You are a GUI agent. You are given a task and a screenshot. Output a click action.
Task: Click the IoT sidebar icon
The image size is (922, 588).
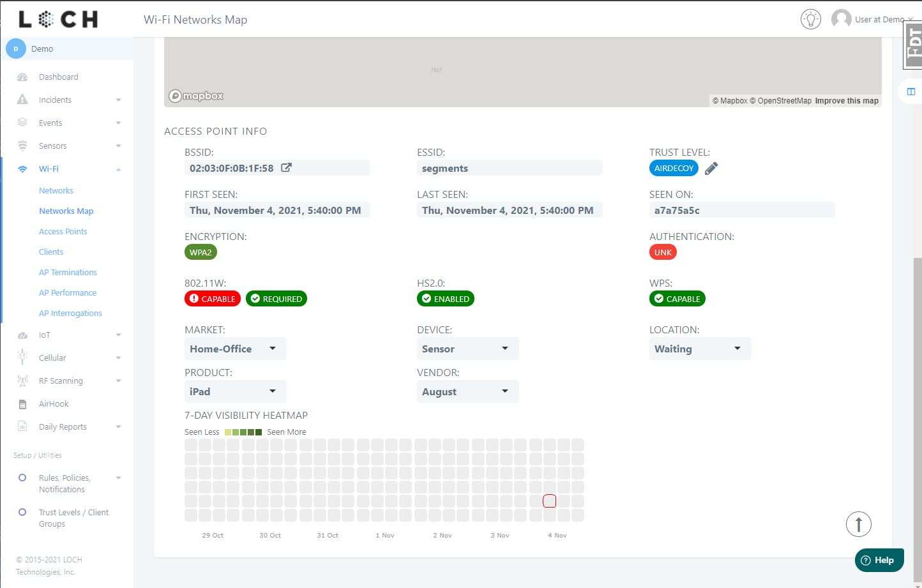22,335
